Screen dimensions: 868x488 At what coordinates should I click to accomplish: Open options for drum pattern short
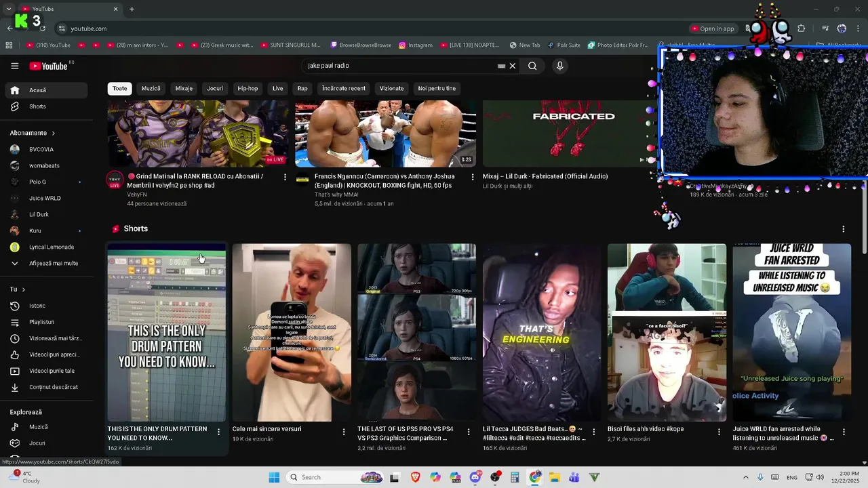(x=218, y=432)
